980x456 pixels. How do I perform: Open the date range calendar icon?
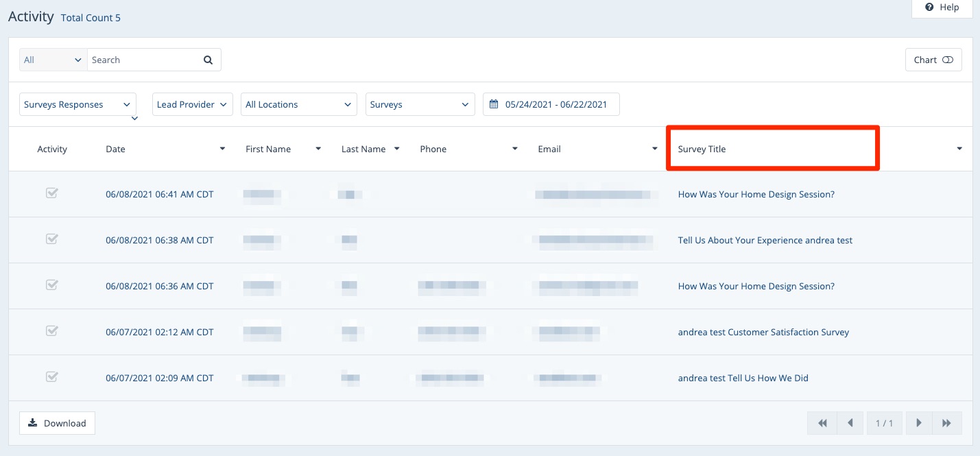pyautogui.click(x=494, y=105)
